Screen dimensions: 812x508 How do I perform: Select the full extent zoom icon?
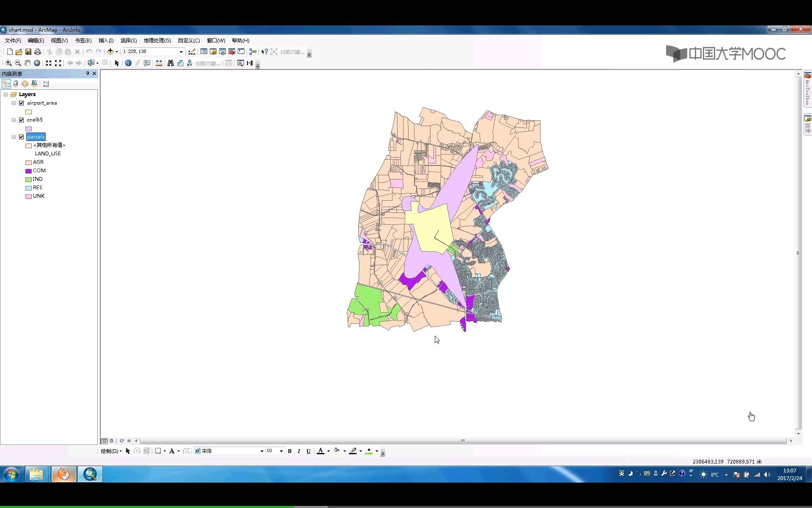(37, 63)
